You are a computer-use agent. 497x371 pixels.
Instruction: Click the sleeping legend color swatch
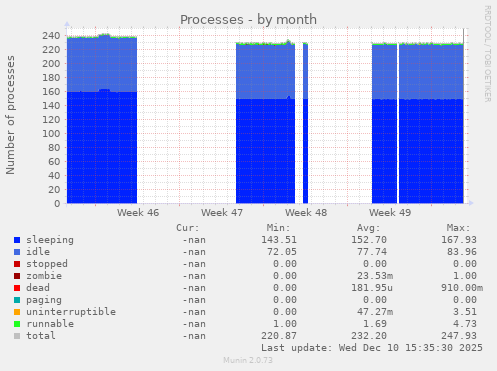click(17, 240)
